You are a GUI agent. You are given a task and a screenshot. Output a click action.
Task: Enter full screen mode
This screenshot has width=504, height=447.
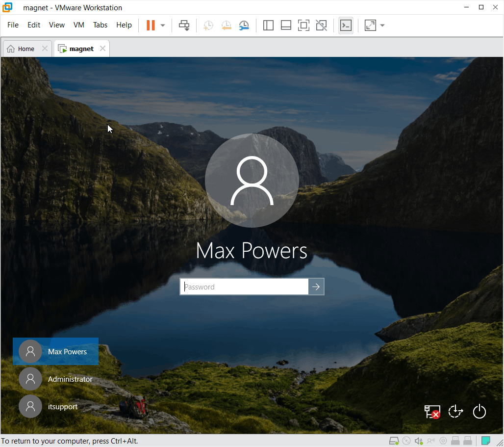(x=303, y=25)
